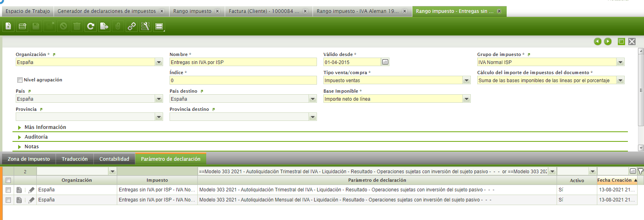Image resolution: width=644 pixels, height=220 pixels.
Task: Click the save and close icon
Action: (x=50, y=26)
